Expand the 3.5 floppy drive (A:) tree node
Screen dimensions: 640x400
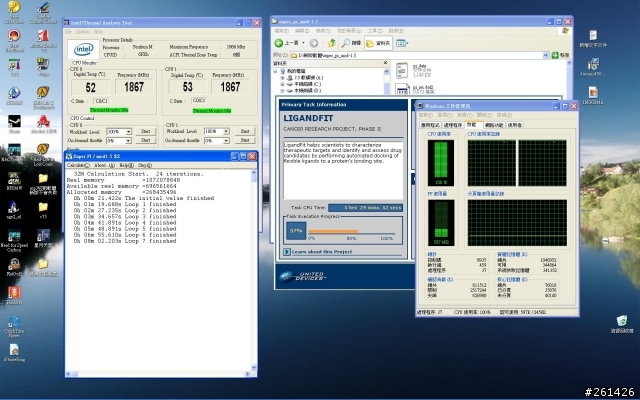point(282,78)
